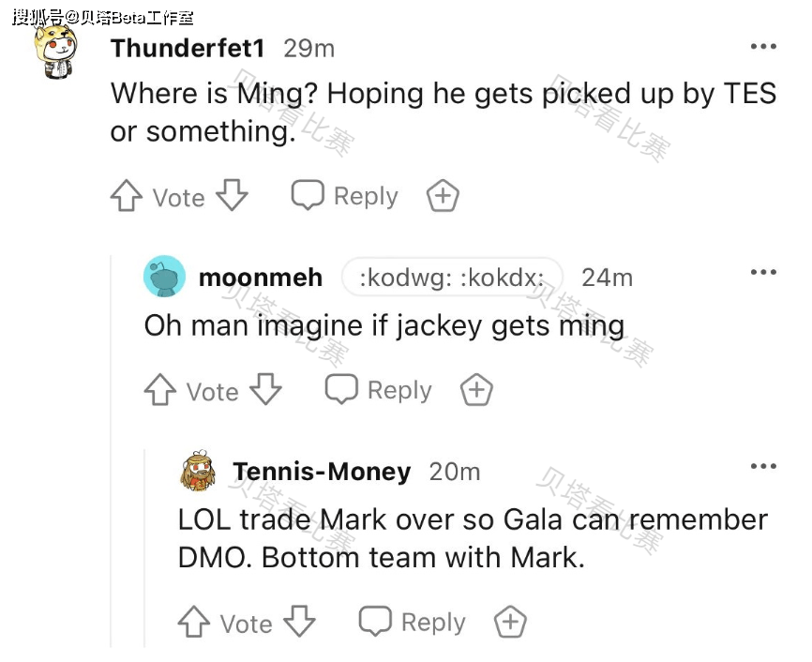
Task: Downvote moonmeh's jackey comment
Action: point(265,390)
